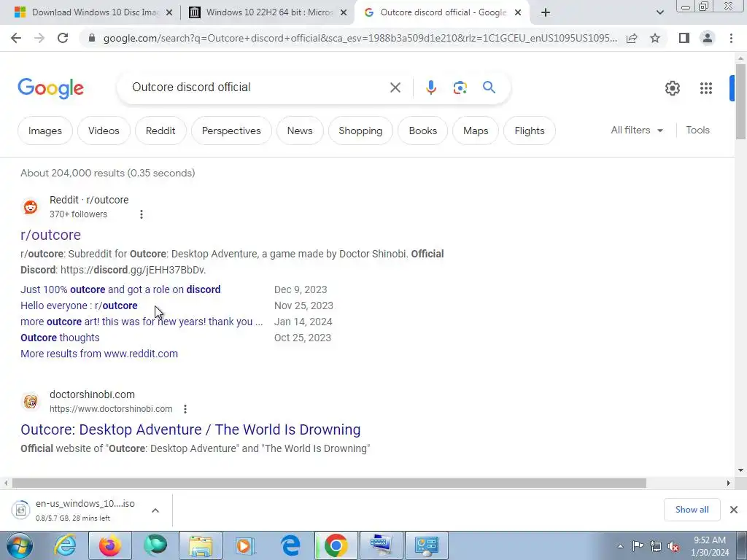
Task: View site information lock icon
Action: point(92,38)
